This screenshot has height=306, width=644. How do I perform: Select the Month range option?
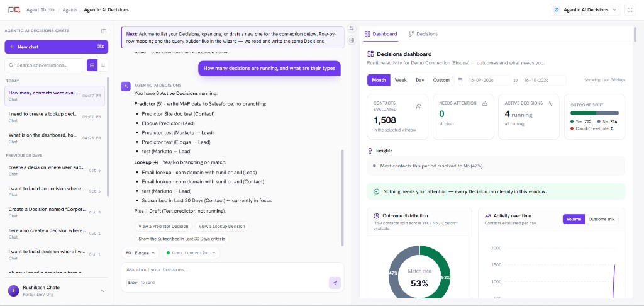[x=379, y=80]
